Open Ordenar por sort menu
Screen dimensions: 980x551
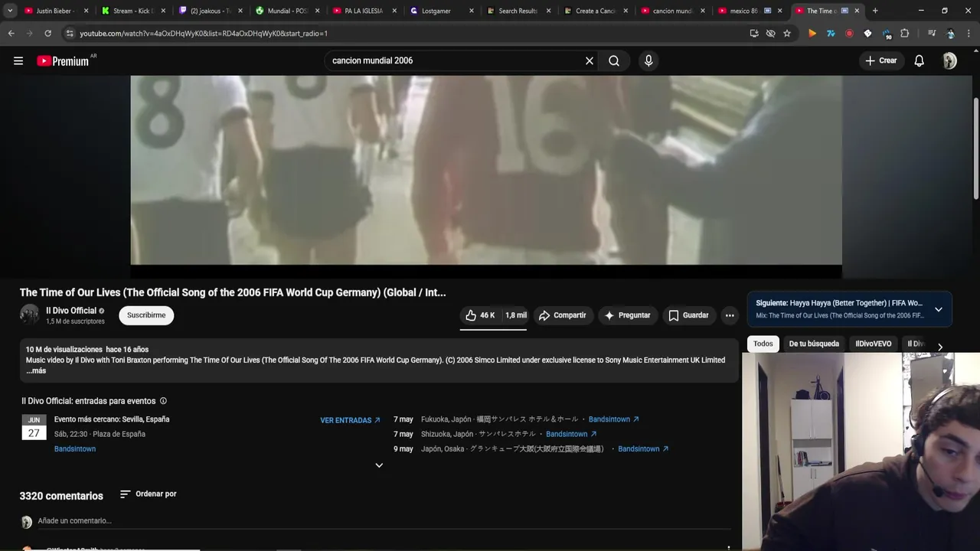148,494
